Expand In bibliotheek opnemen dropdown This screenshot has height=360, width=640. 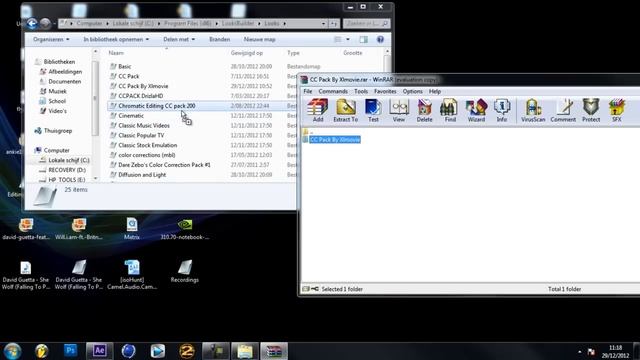click(116, 40)
